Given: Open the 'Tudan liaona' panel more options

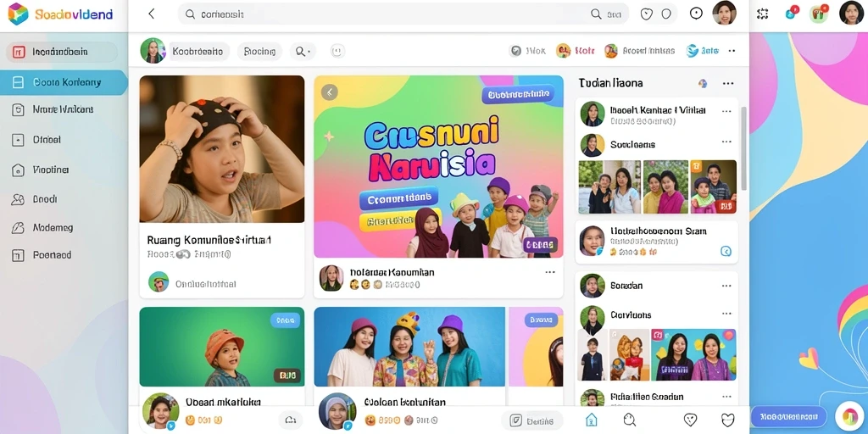Looking at the screenshot, I should pyautogui.click(x=728, y=84).
